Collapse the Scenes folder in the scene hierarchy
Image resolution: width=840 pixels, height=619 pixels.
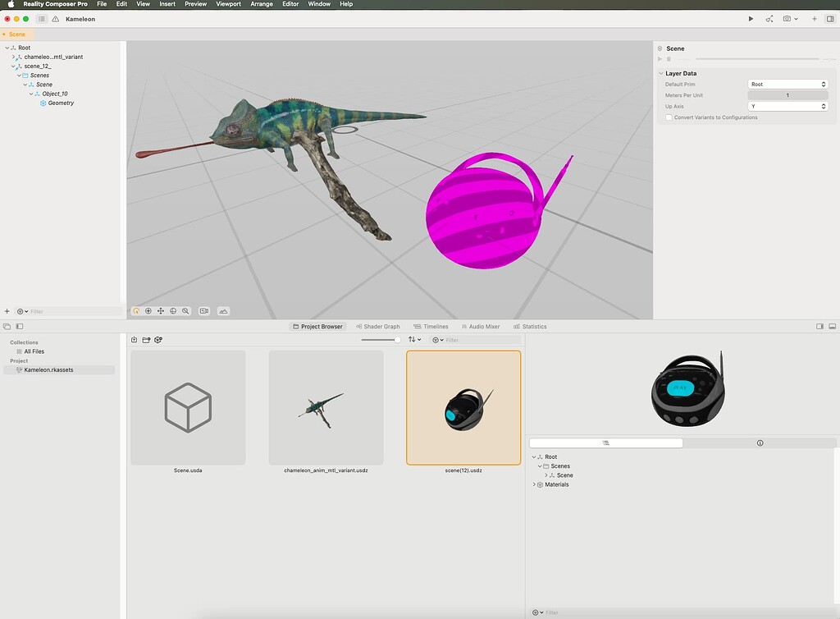(19, 75)
